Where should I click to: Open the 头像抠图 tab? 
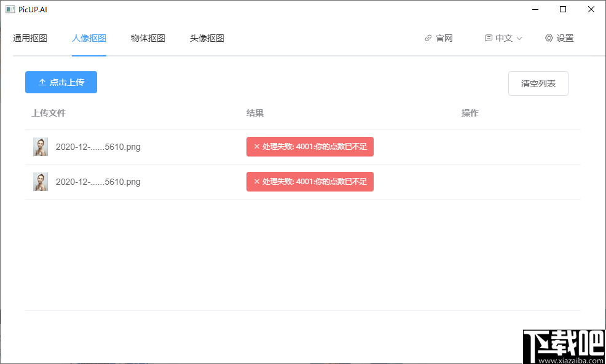coord(207,37)
